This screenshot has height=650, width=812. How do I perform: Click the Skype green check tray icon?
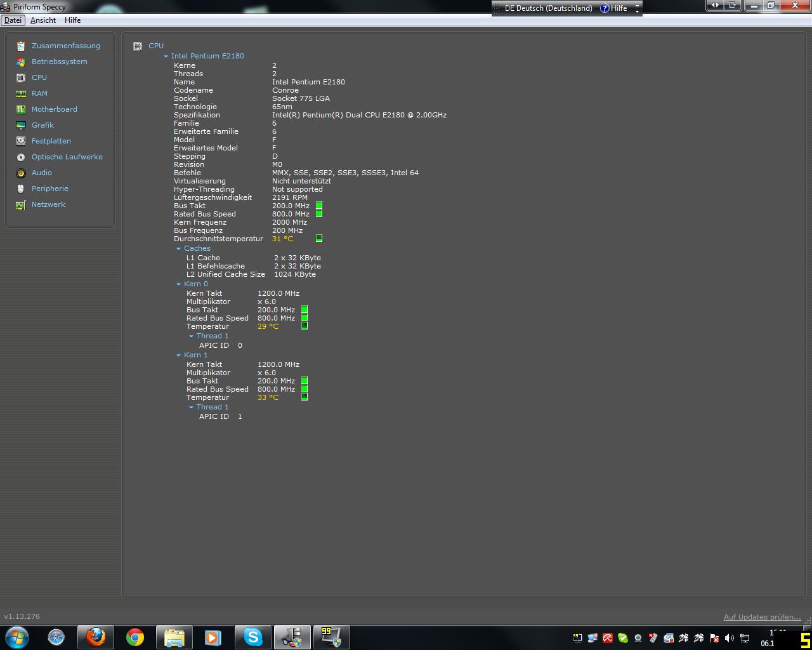(x=623, y=638)
